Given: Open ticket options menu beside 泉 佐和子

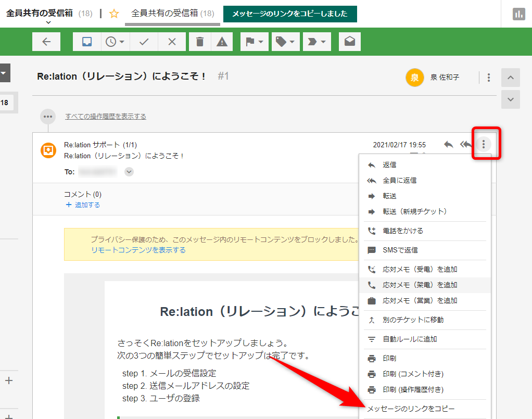Looking at the screenshot, I should pyautogui.click(x=489, y=78).
